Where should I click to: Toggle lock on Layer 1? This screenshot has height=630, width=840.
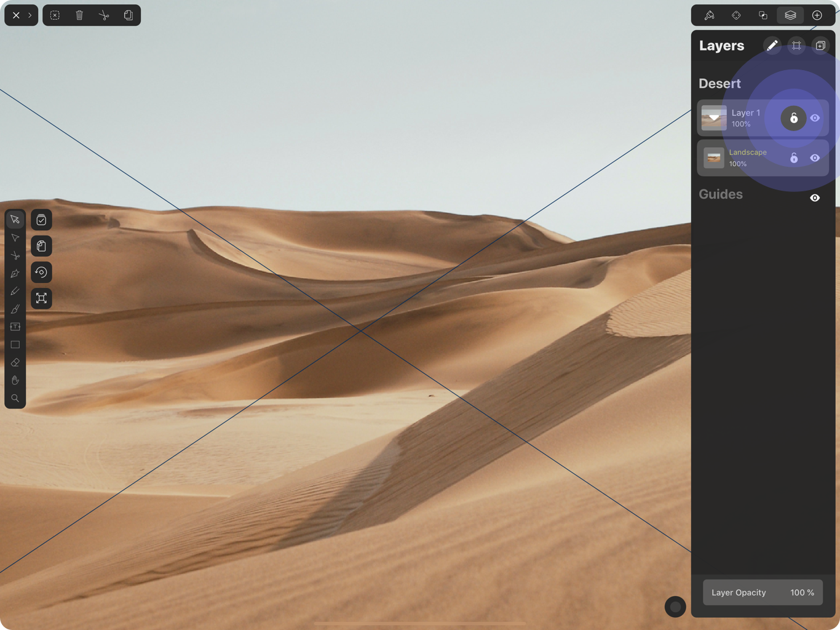pos(793,118)
